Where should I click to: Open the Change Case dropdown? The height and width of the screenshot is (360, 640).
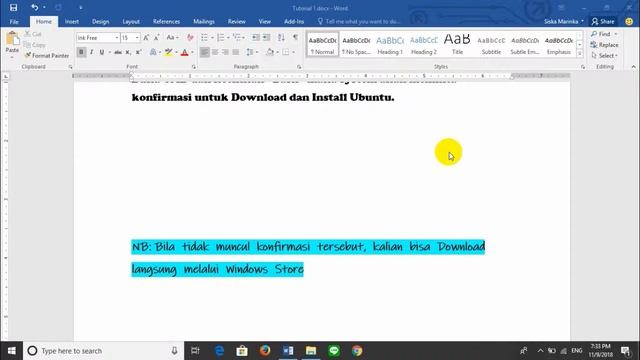point(172,38)
